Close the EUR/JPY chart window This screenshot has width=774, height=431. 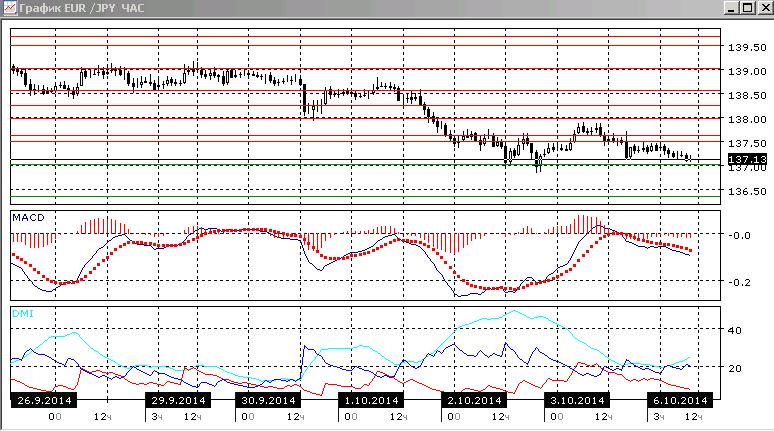click(x=766, y=8)
